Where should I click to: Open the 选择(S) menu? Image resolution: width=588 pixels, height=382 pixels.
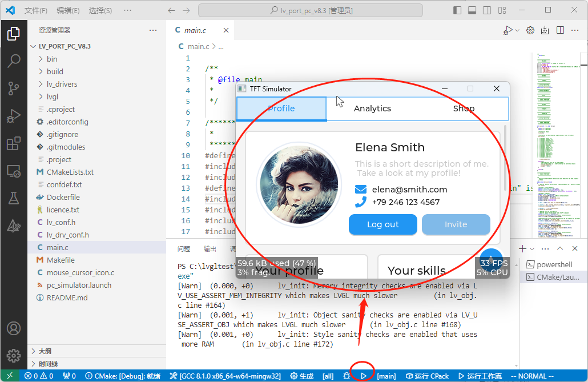(x=100, y=10)
